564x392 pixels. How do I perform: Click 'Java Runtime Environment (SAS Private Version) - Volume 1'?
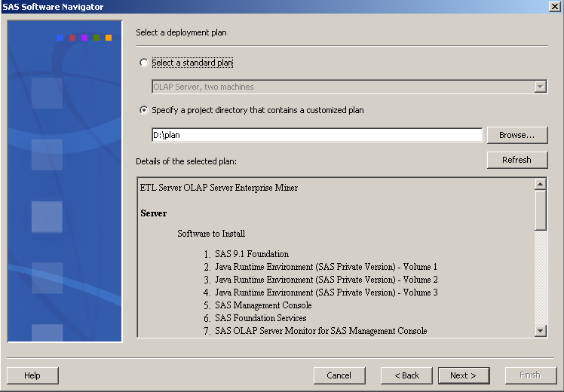point(326,267)
